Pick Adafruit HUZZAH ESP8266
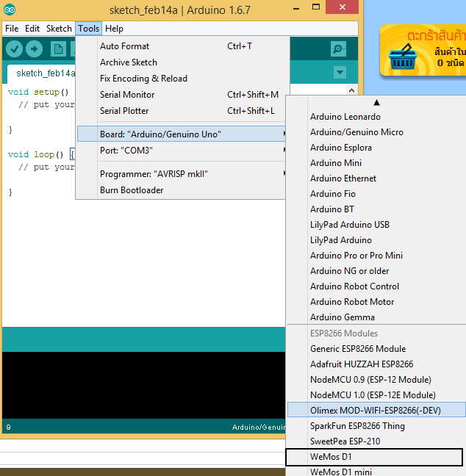The image size is (466, 476). point(376,364)
